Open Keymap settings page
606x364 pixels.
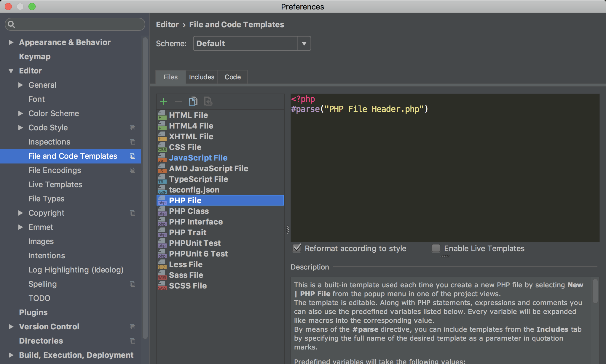35,57
